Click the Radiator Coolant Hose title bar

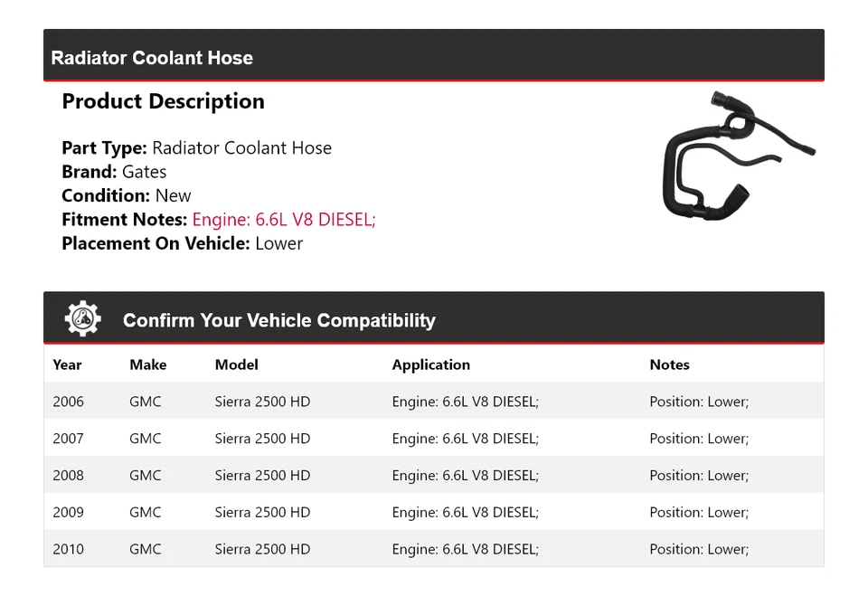[x=152, y=57]
